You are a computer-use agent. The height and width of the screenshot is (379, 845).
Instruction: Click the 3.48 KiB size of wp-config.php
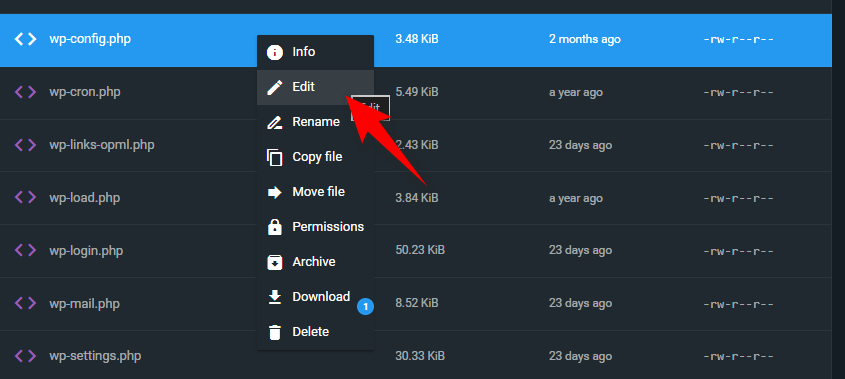click(x=417, y=39)
